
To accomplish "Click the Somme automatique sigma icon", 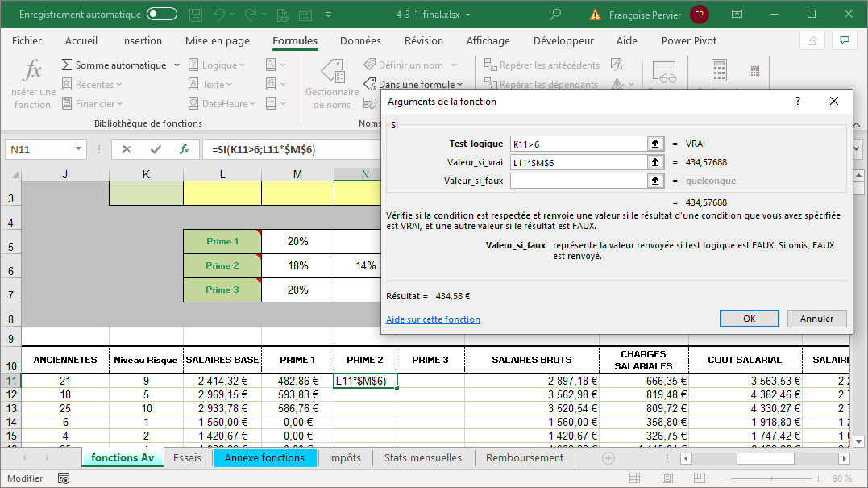I will pyautogui.click(x=68, y=65).
